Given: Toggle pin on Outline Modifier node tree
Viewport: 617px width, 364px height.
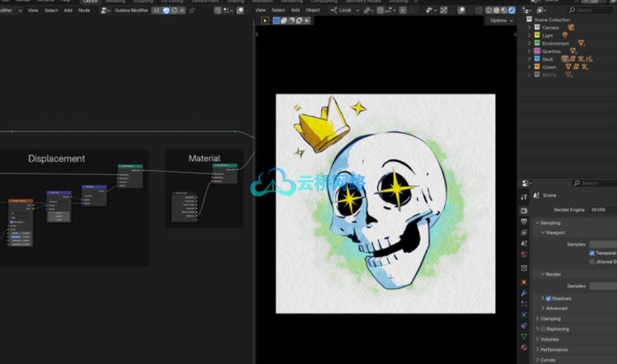Looking at the screenshot, I should pyautogui.click(x=192, y=10).
